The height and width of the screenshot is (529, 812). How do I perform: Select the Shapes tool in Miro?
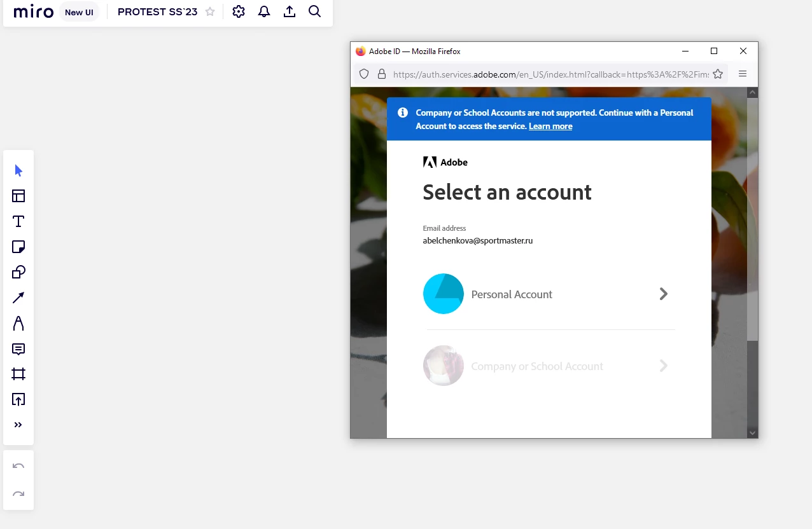(x=18, y=272)
